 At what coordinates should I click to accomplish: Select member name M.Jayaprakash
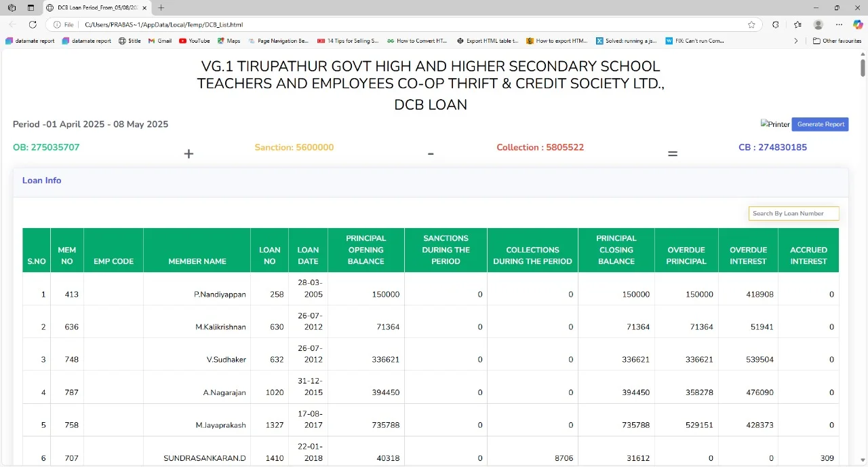(x=220, y=426)
